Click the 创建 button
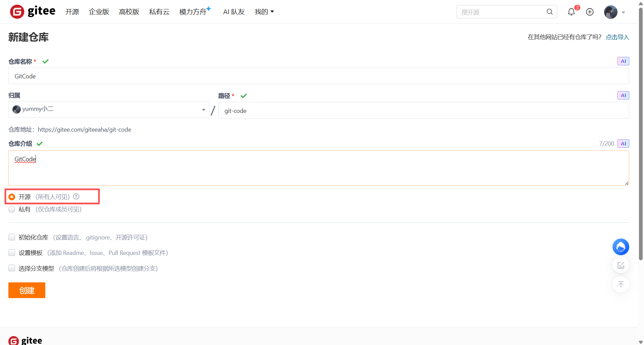Screen dimensions: 644x345 [27, 290]
